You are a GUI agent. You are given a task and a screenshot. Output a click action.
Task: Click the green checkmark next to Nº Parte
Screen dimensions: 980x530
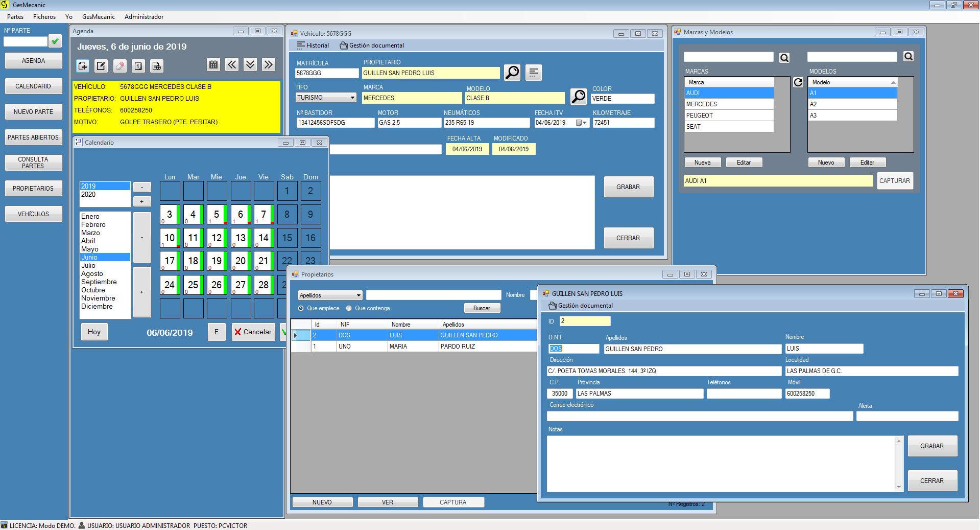click(x=55, y=41)
